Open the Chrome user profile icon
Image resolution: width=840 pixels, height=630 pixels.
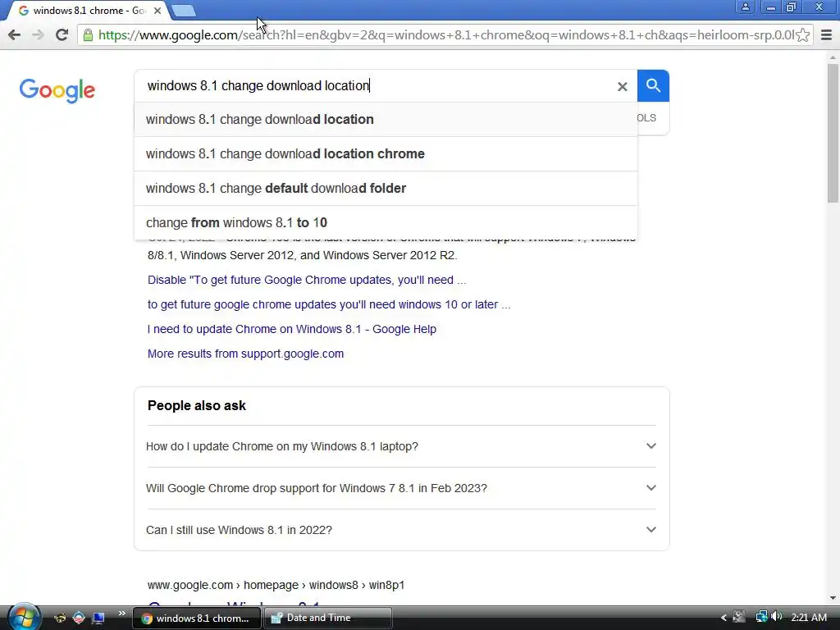[745, 7]
